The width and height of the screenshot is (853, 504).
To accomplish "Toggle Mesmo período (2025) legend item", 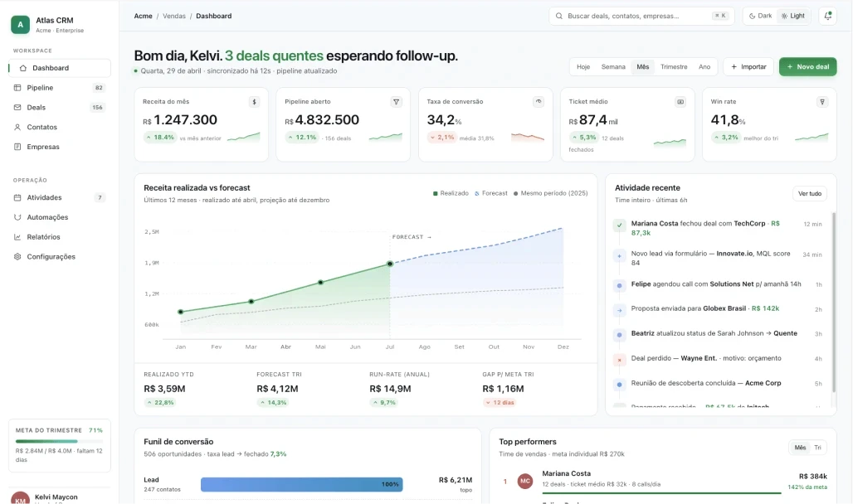I will (550, 193).
